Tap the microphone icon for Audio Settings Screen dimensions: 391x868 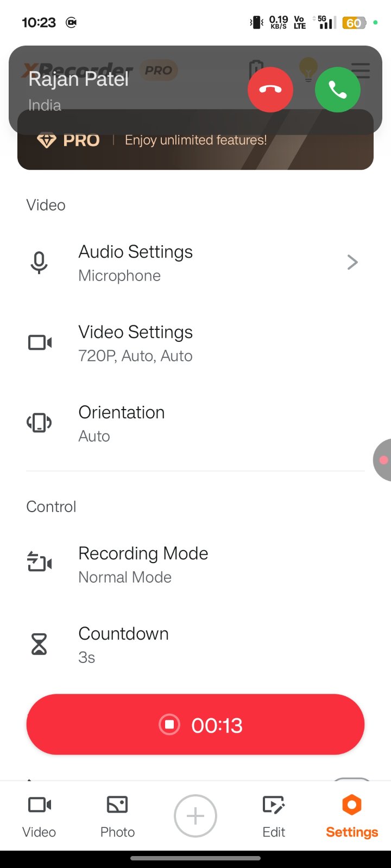39,263
